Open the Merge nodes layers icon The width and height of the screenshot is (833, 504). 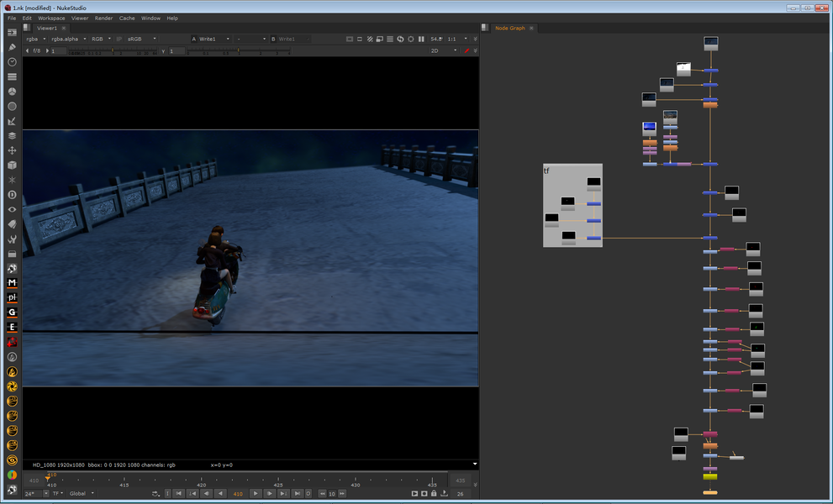12,135
